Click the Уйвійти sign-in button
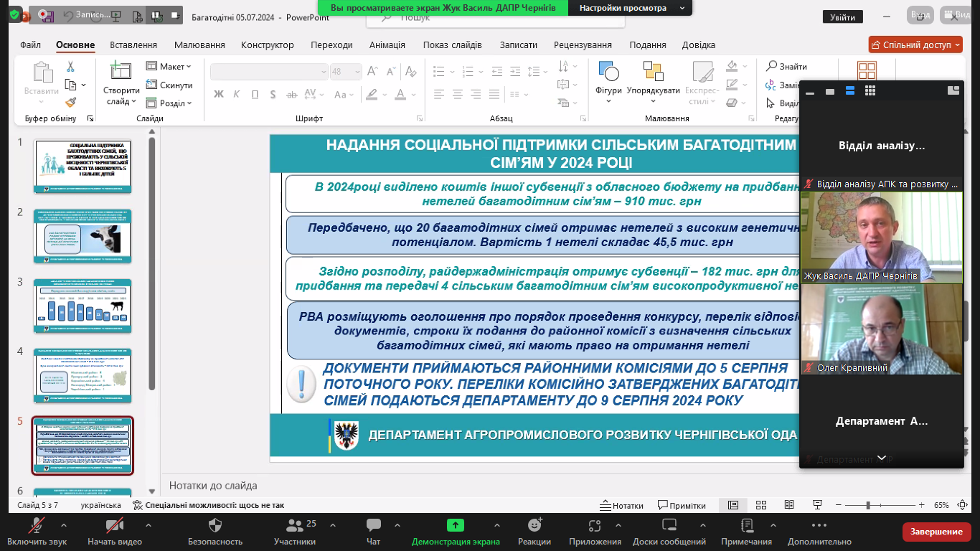 tap(843, 18)
